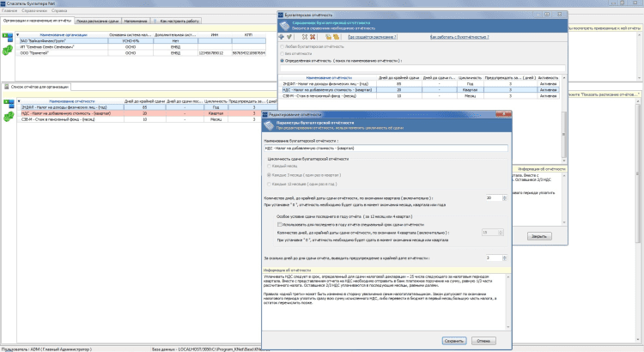Open the triangle column menu in organization reports list header

[x=19, y=101]
